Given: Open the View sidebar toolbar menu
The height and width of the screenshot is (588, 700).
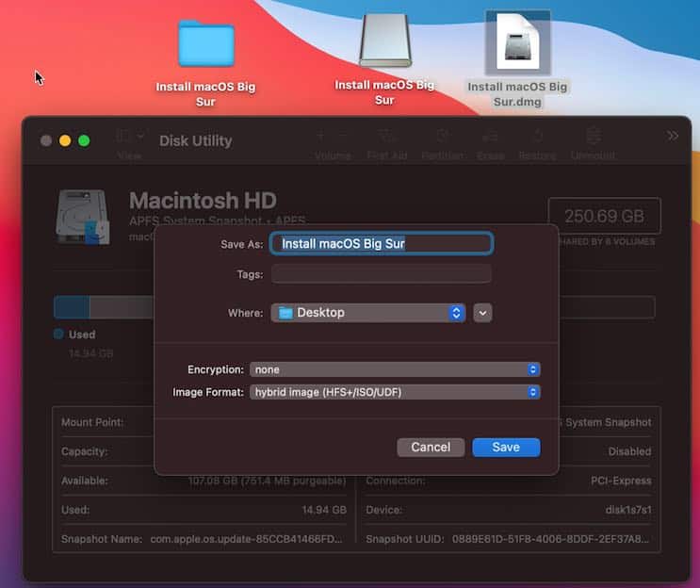Looking at the screenshot, I should [130, 136].
